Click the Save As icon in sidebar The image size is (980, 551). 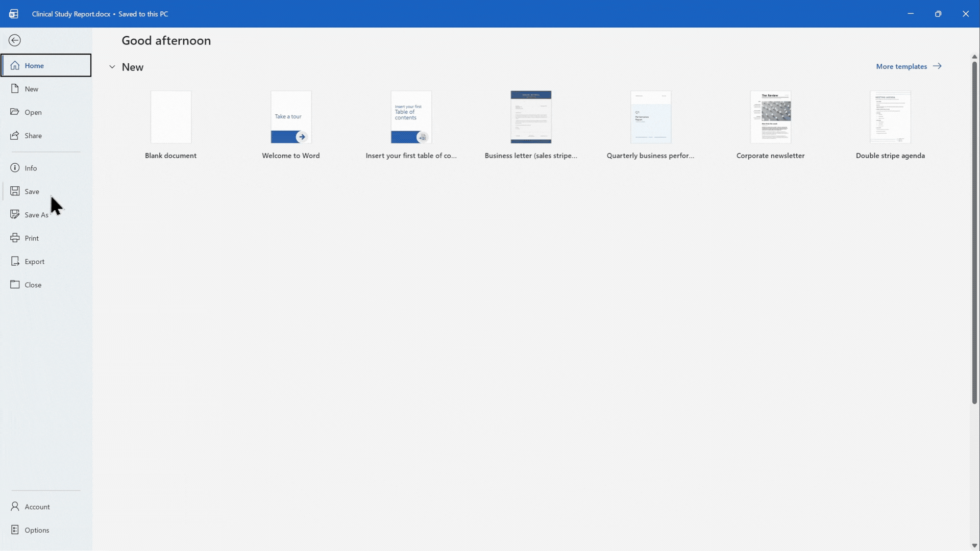coord(15,214)
